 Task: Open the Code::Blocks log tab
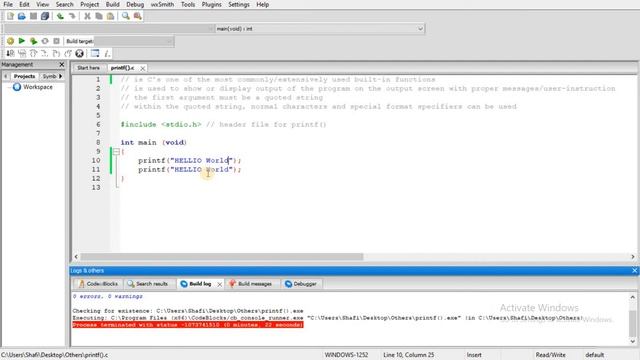click(98, 284)
